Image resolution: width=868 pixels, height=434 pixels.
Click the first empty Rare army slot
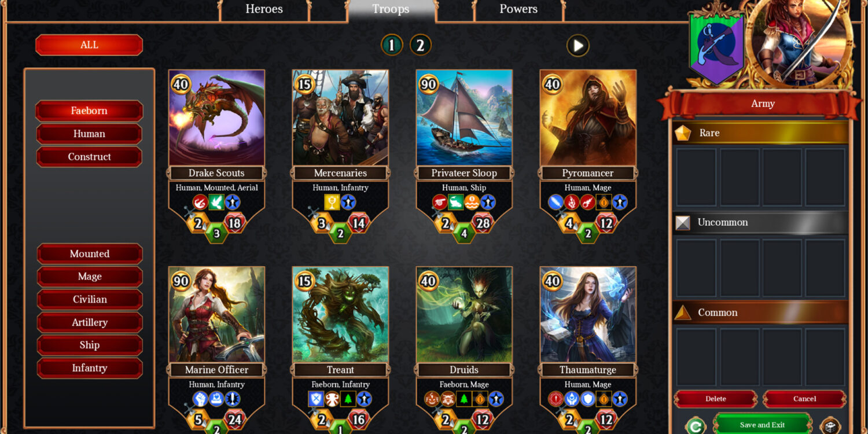[x=696, y=177]
